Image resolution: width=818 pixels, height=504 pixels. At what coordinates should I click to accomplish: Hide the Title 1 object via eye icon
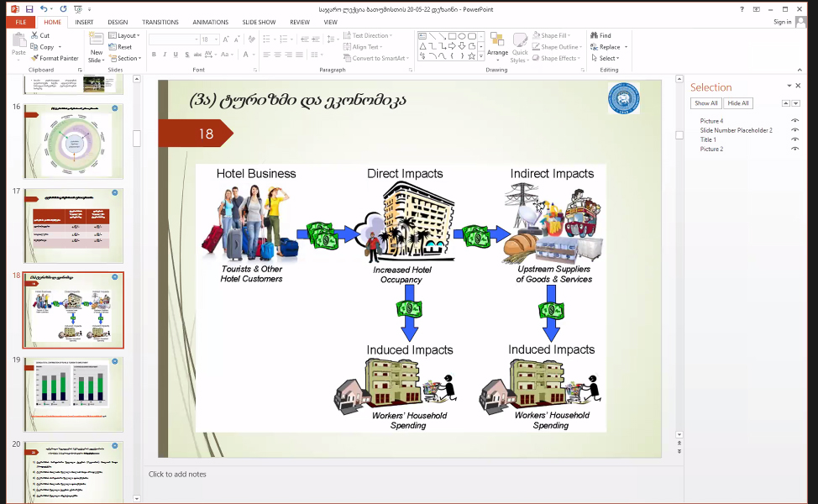794,139
